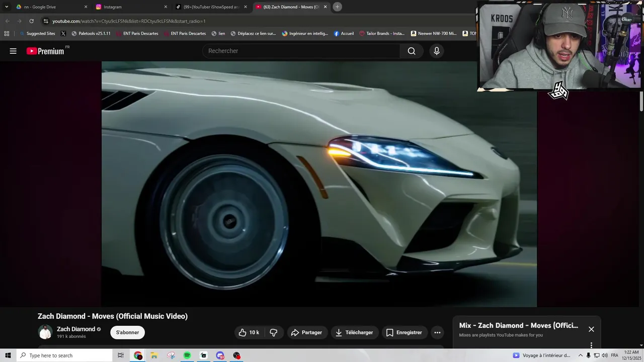
Task: Show hidden system tray icons
Action: pos(580,355)
